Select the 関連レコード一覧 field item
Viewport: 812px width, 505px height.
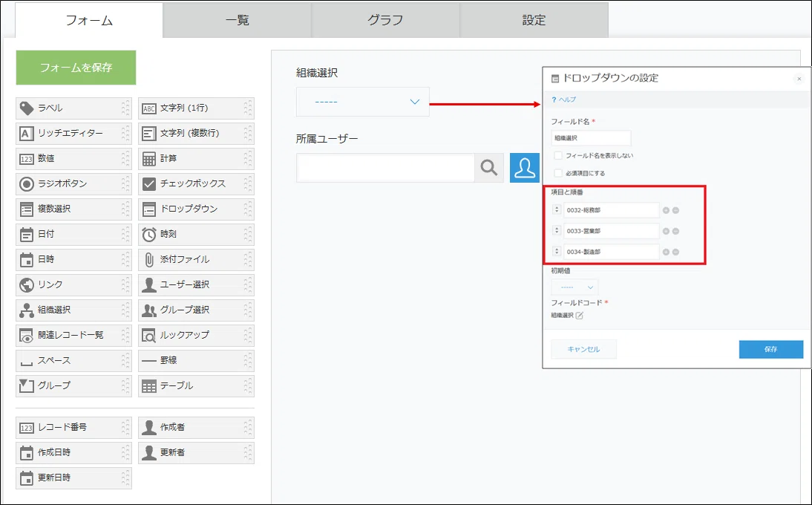(x=73, y=336)
